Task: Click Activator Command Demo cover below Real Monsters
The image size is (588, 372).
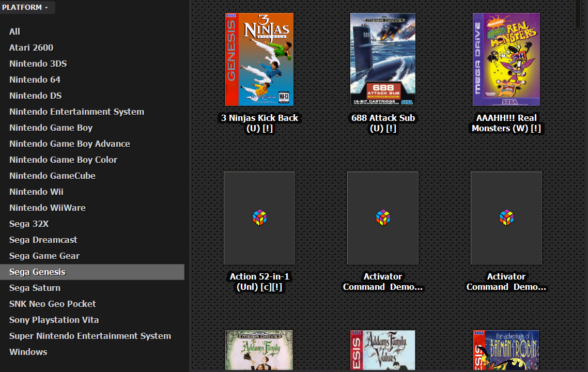Action: pyautogui.click(x=506, y=218)
